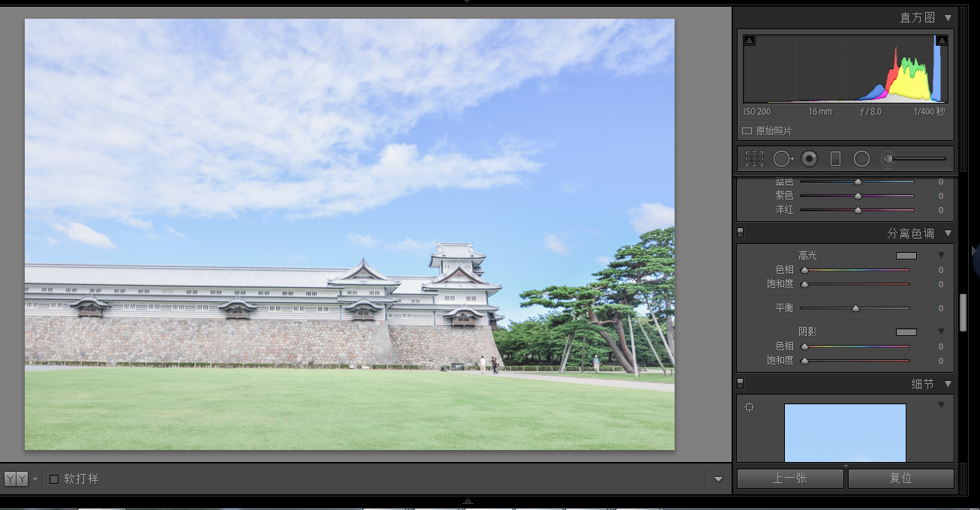The width and height of the screenshot is (980, 510).
Task: Activate the Spot Removal tool
Action: [783, 158]
